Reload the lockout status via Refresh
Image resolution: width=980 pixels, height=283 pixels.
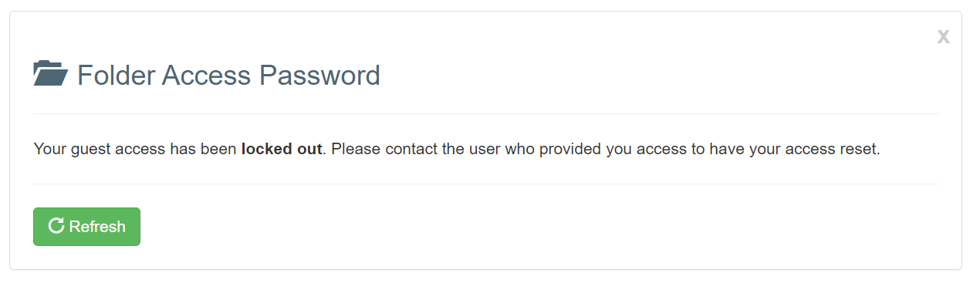coord(86,227)
